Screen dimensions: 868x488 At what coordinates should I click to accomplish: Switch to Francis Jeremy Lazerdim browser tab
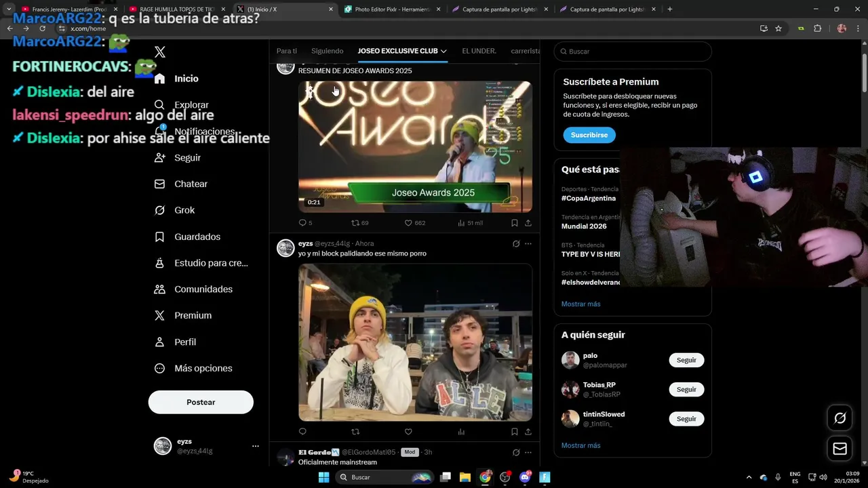click(68, 9)
